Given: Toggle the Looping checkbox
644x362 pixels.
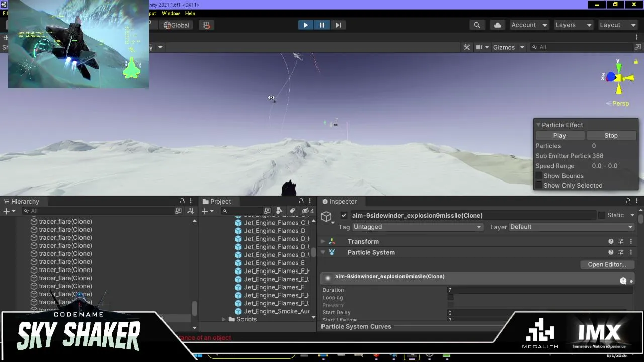Looking at the screenshot, I should click(x=450, y=298).
